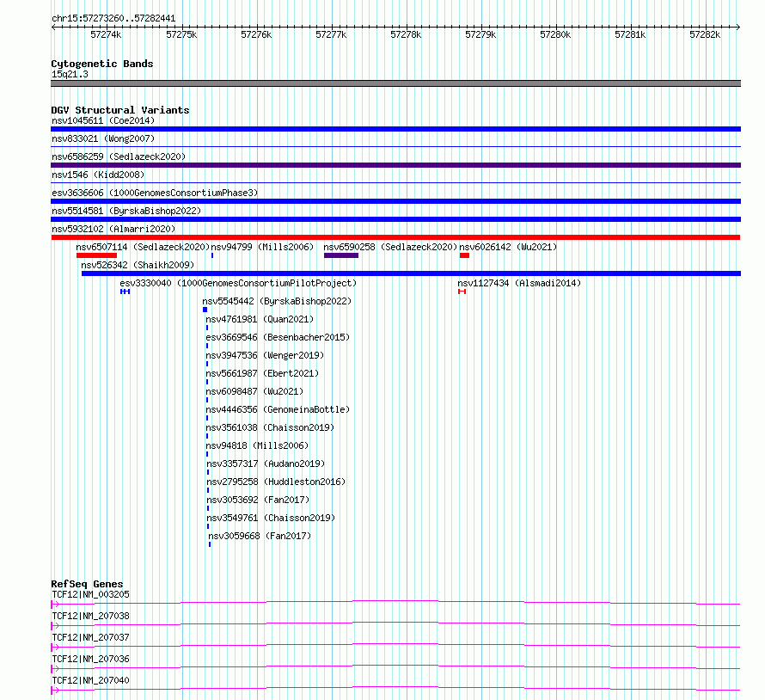The height and width of the screenshot is (700, 765).
Task: Click the nsv526342 (Shaikh2009) text label
Action: pos(138,265)
